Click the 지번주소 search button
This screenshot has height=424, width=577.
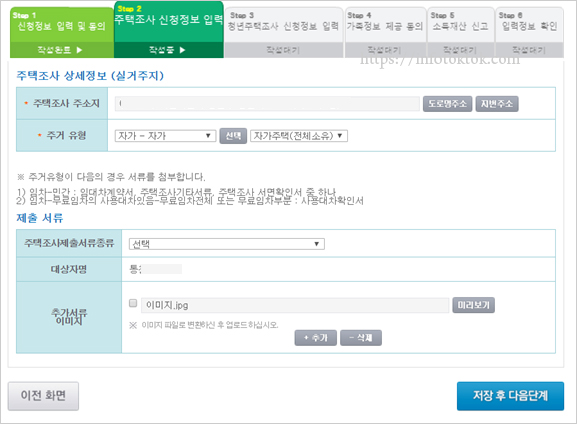pyautogui.click(x=497, y=104)
